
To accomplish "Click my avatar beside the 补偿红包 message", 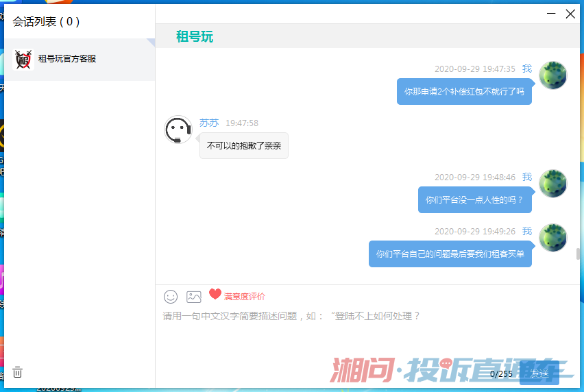I will 552,75.
